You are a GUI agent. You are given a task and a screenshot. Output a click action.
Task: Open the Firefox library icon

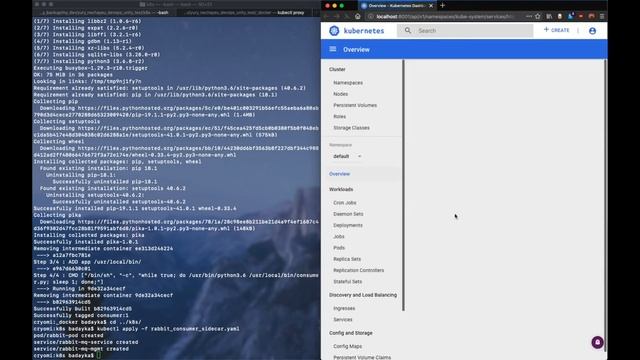[x=549, y=16]
